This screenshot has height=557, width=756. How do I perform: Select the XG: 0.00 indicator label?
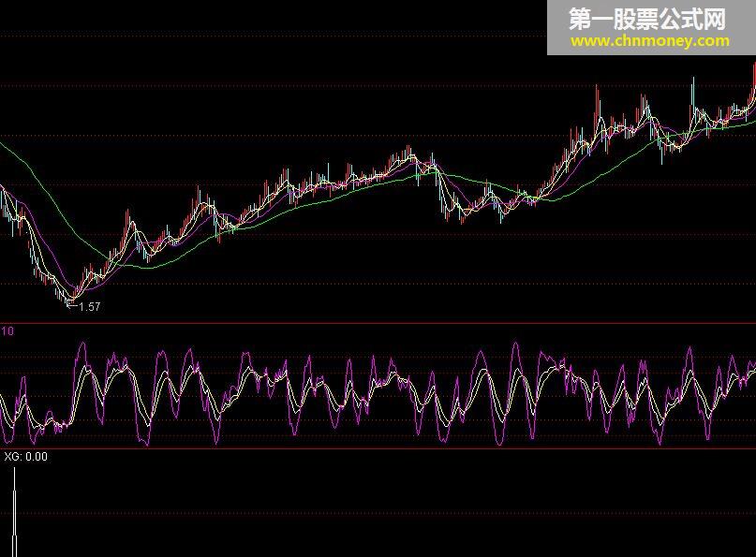coord(26,457)
